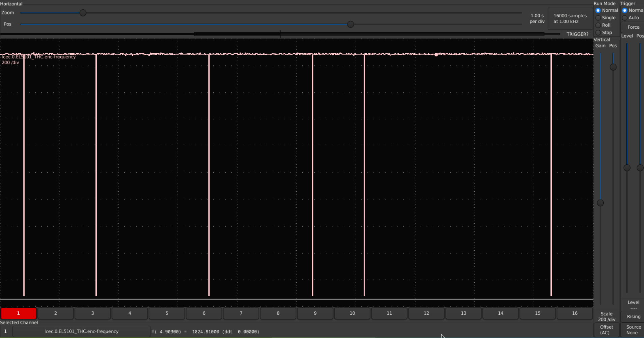Click the 1.00 s per div label
The width and height of the screenshot is (644, 338).
537,18
